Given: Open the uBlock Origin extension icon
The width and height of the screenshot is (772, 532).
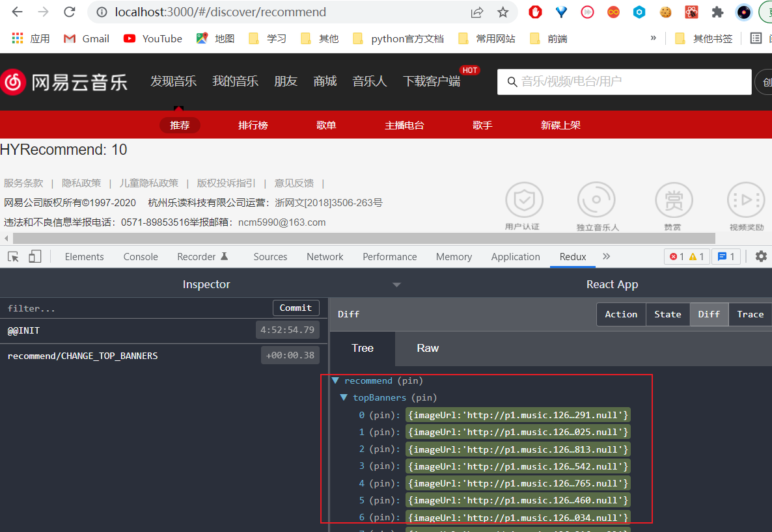Looking at the screenshot, I should [x=534, y=12].
